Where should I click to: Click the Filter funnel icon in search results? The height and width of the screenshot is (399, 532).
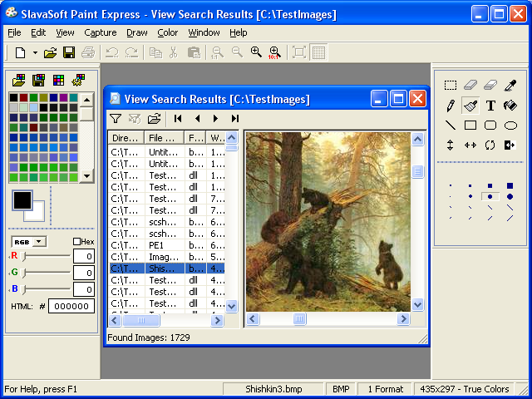(116, 118)
